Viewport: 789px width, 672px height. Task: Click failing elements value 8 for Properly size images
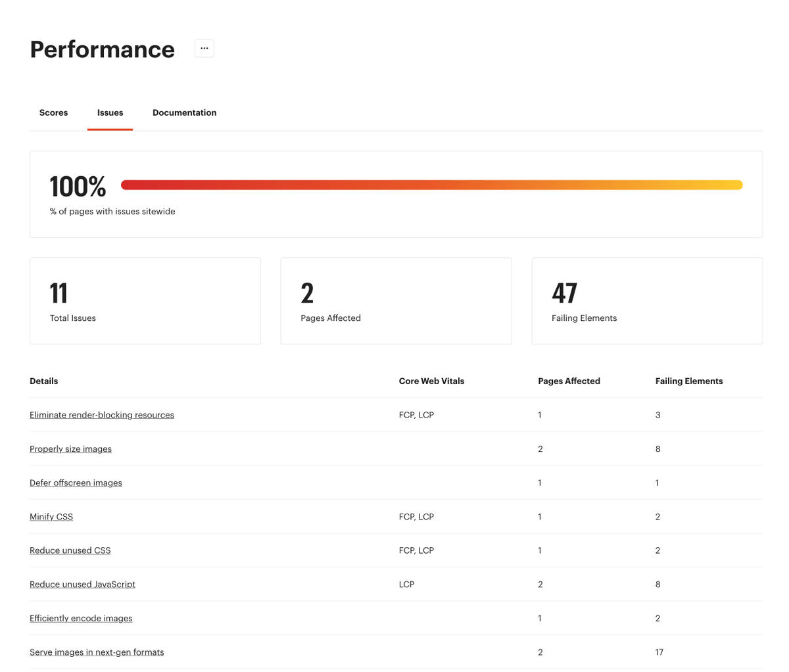pos(658,449)
